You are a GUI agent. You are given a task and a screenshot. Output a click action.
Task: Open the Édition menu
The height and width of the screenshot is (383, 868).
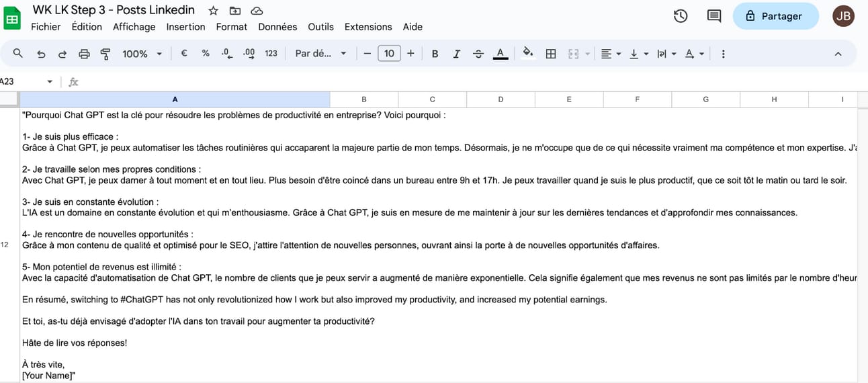click(87, 27)
